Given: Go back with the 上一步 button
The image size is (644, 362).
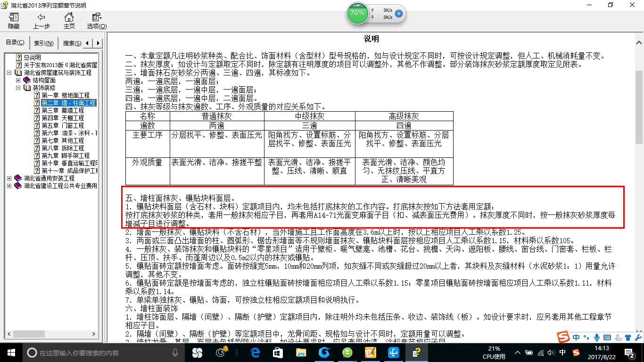Looking at the screenshot, I should click(x=41, y=21).
